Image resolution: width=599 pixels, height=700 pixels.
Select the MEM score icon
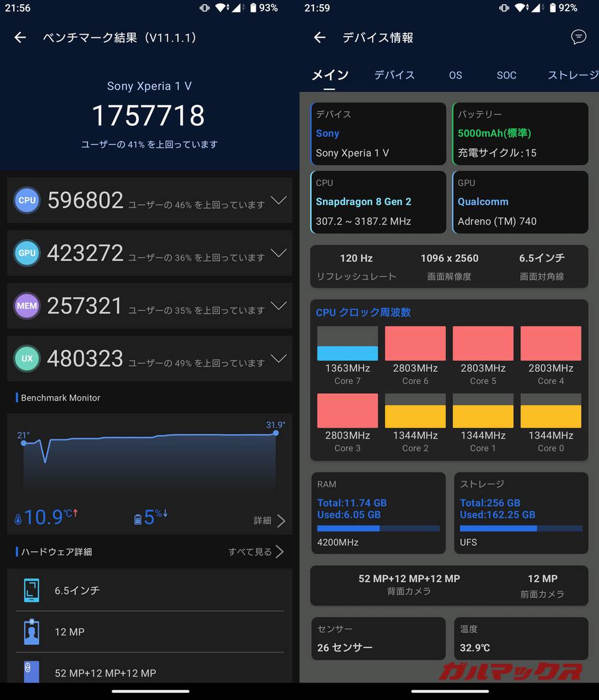[26, 306]
